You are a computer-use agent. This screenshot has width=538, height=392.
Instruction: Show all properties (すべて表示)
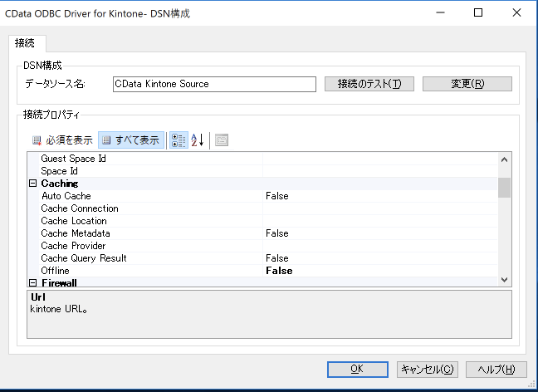coord(131,140)
